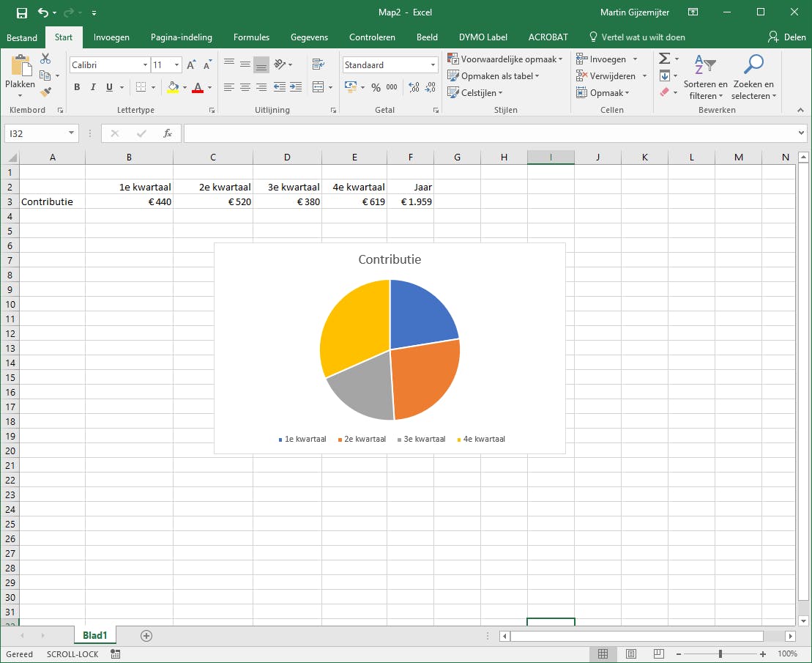Click the Cut scissors icon
This screenshot has width=812, height=663.
45,59
